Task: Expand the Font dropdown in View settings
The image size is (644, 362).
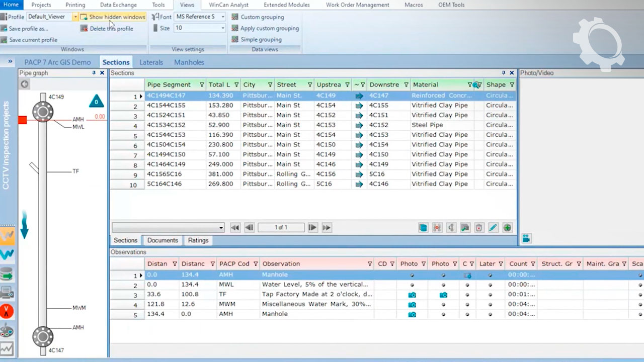Action: click(223, 17)
